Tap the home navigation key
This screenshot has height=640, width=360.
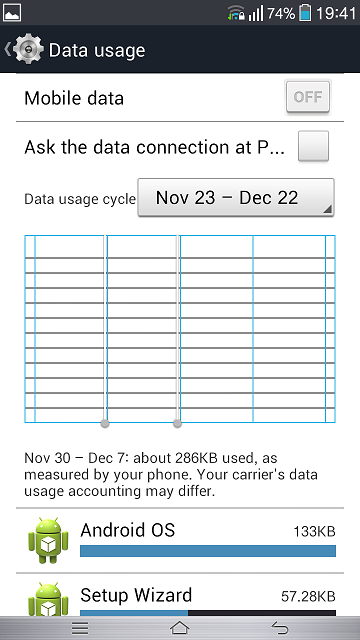[x=180, y=628]
